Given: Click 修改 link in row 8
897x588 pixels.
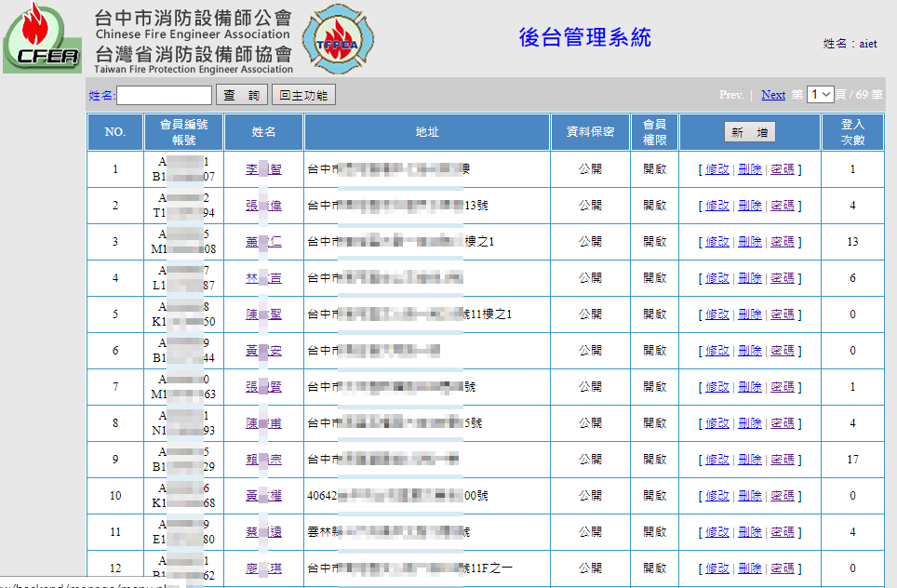Looking at the screenshot, I should pyautogui.click(x=717, y=423).
